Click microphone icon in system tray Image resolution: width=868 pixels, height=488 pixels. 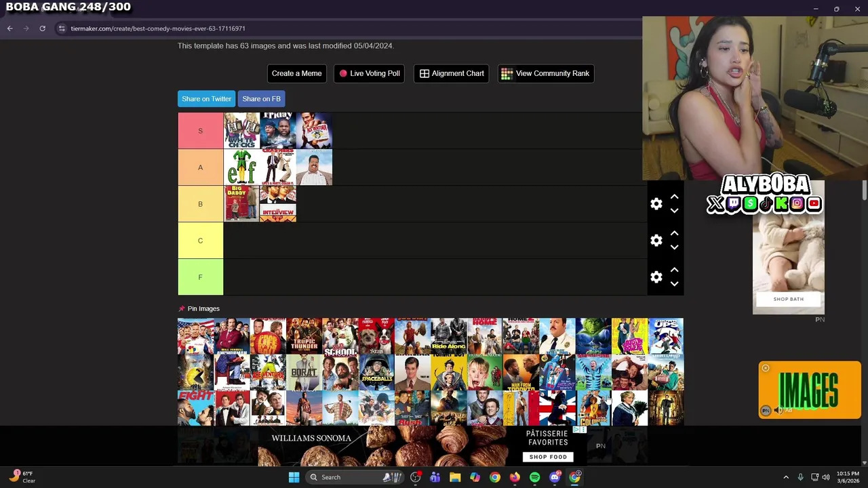[801, 477]
